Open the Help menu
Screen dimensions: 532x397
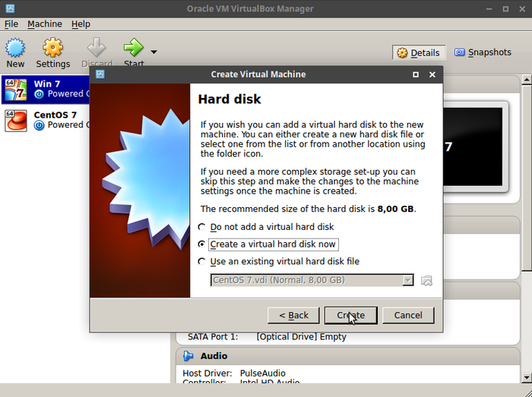(x=81, y=24)
